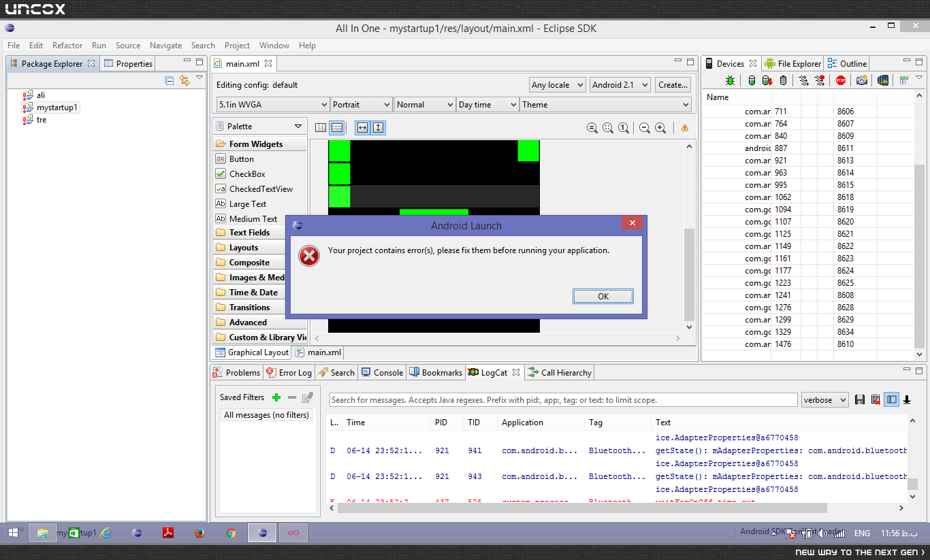Clear the LogCat log
The height and width of the screenshot is (560, 930).
(876, 400)
